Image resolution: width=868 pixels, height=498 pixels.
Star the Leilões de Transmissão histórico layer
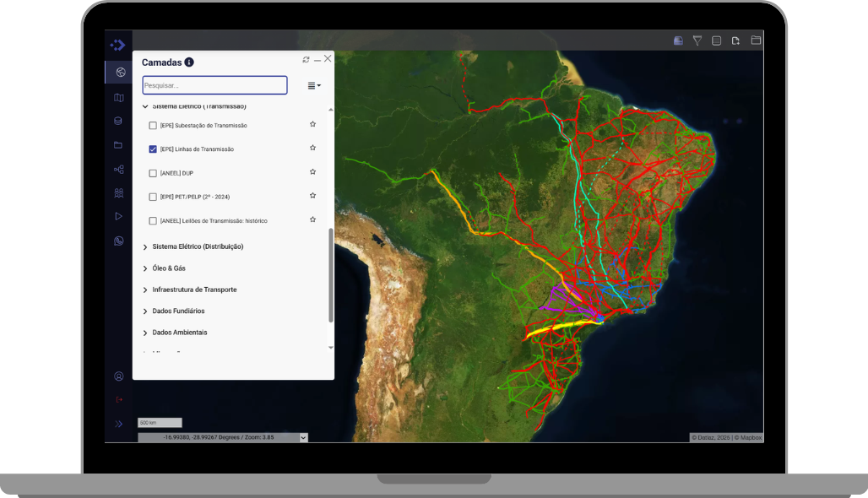(x=312, y=219)
